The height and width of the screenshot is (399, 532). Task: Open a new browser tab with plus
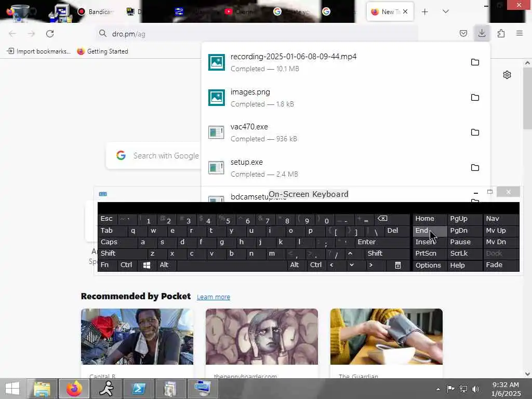point(424,12)
